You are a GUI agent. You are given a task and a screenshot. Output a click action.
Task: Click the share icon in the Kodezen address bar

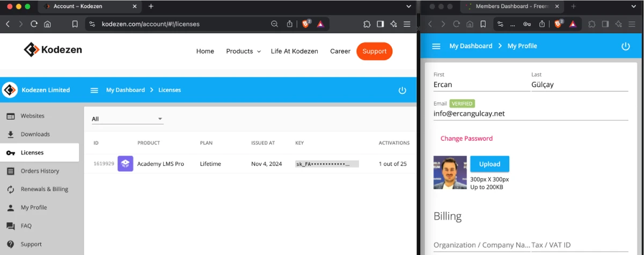pyautogui.click(x=290, y=24)
